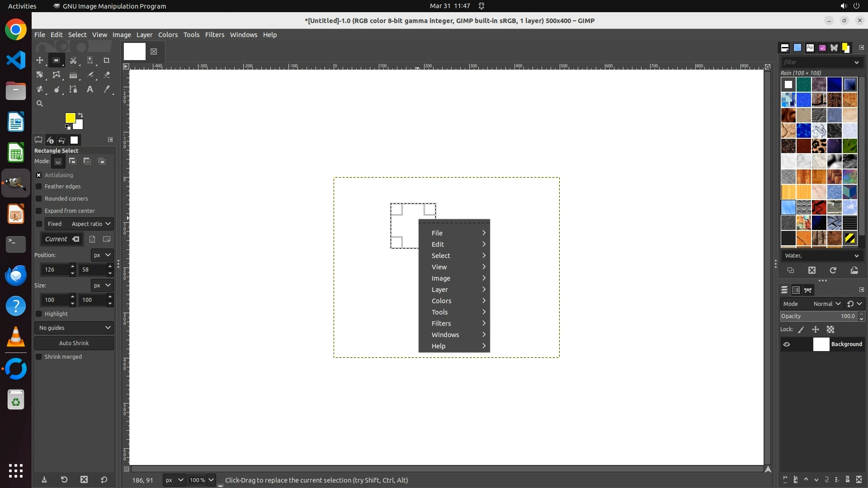Enable the Feather edges checkbox
The image size is (868, 488).
point(39,187)
